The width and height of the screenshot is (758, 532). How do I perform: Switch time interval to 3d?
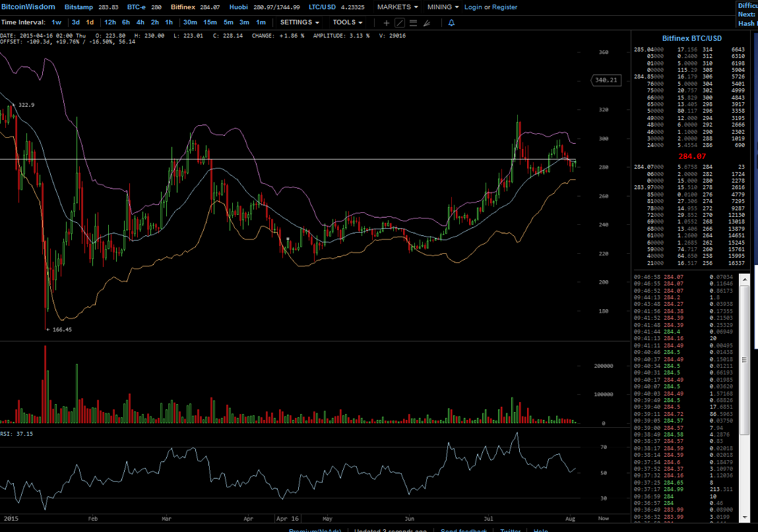76,22
